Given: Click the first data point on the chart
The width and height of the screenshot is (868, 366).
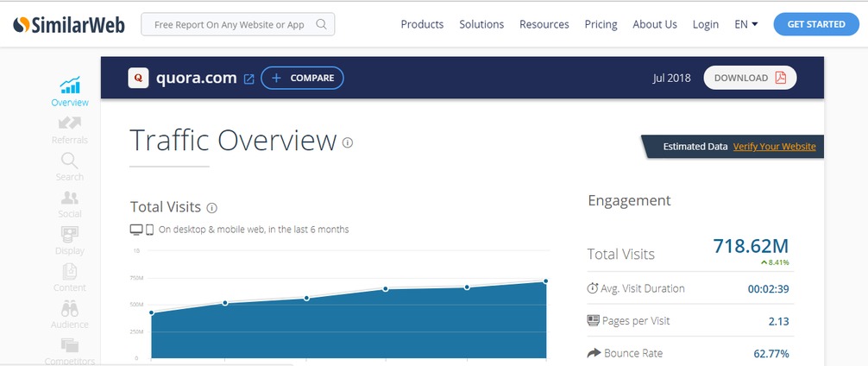Looking at the screenshot, I should pos(151,312).
